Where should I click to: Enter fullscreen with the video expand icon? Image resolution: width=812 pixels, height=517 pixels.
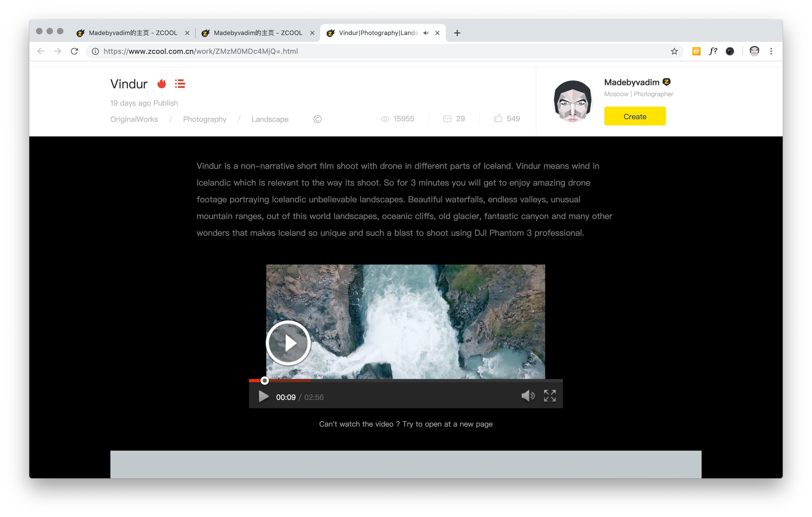point(550,396)
